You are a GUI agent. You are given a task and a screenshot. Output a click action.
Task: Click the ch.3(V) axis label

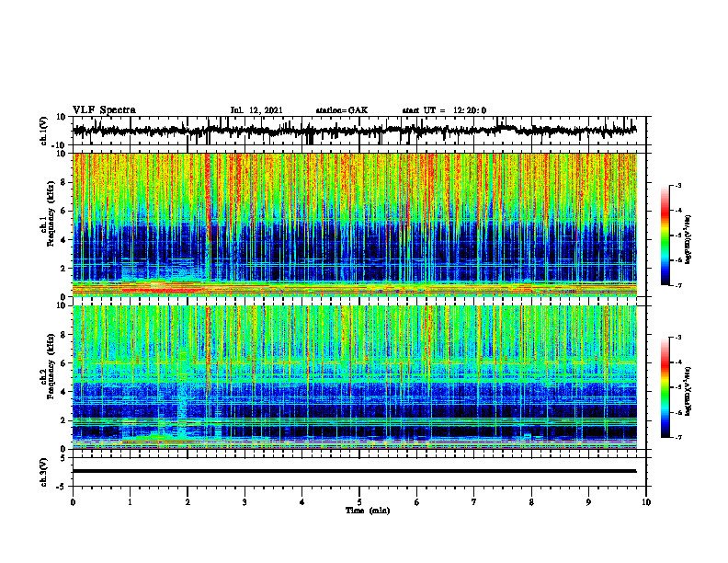click(44, 472)
